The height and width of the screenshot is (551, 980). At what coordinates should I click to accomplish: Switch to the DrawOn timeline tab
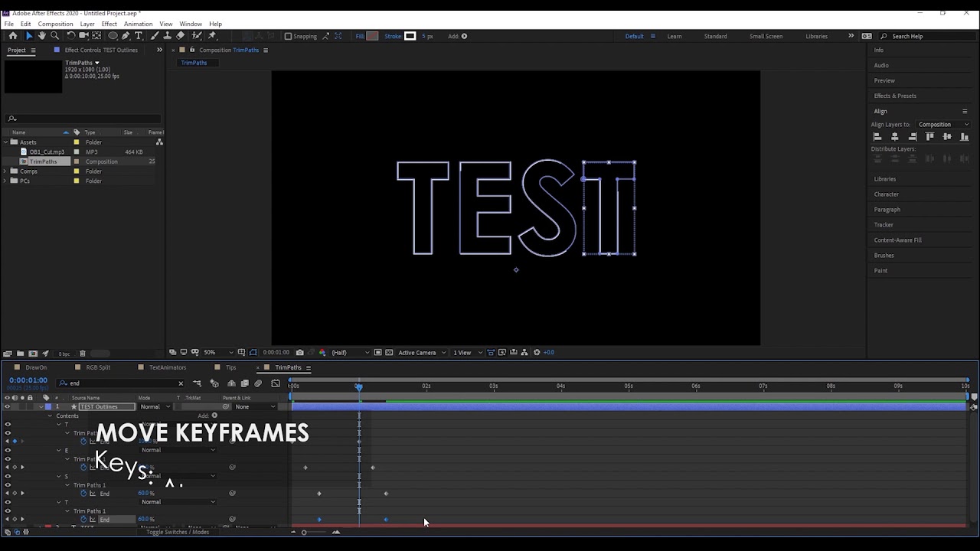click(36, 367)
